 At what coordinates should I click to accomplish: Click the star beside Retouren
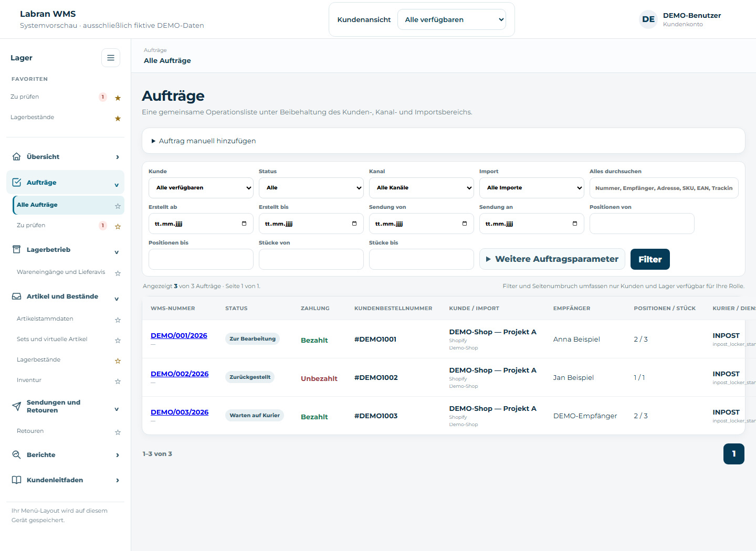point(118,432)
